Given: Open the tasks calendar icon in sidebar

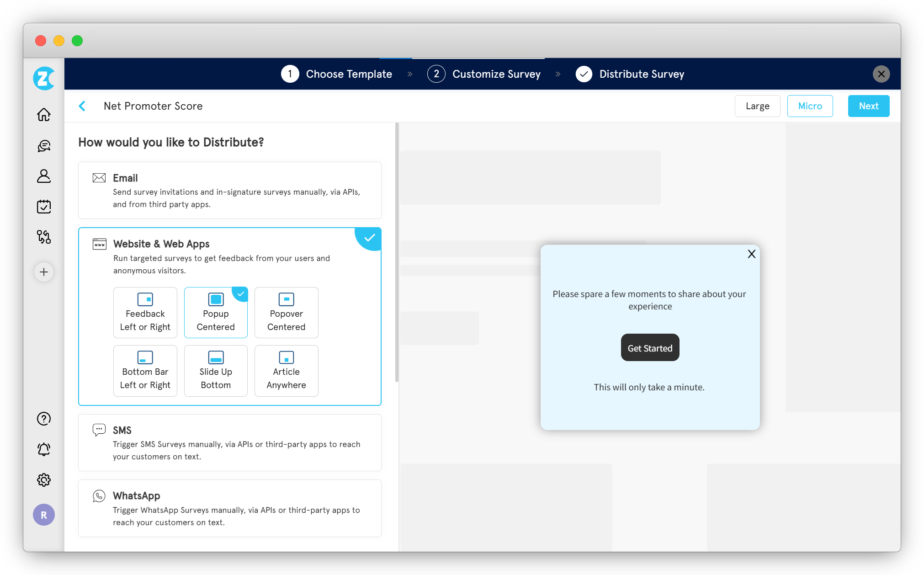Looking at the screenshot, I should (x=43, y=206).
